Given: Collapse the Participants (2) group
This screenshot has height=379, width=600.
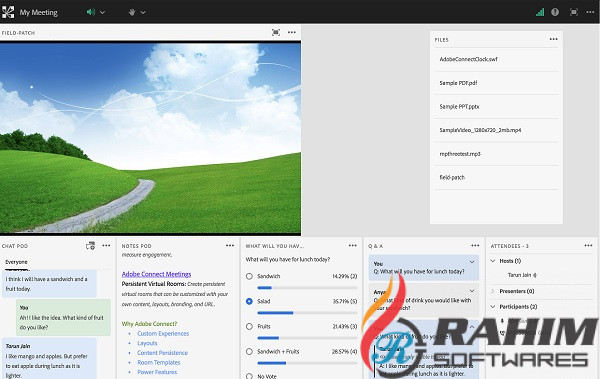Looking at the screenshot, I should [493, 307].
